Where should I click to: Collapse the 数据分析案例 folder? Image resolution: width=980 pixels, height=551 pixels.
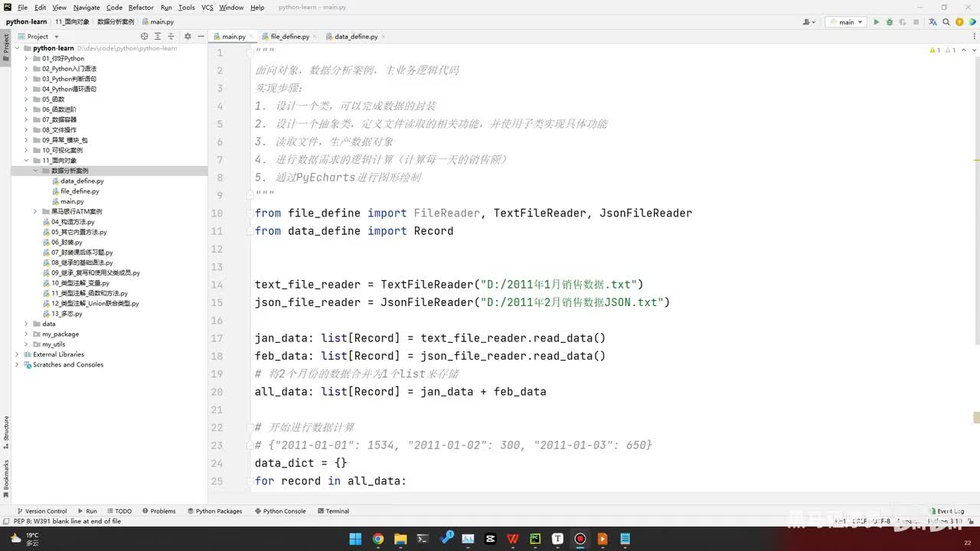[x=35, y=171]
